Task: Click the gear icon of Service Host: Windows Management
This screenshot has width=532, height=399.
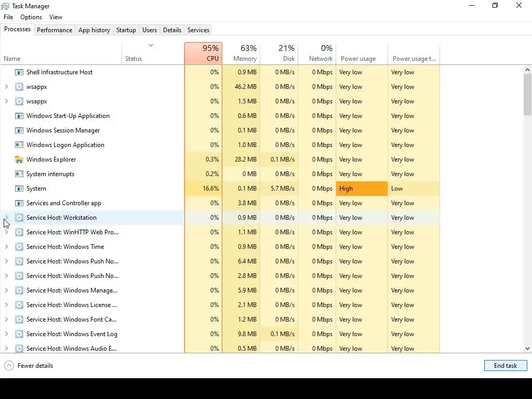Action: tap(19, 290)
